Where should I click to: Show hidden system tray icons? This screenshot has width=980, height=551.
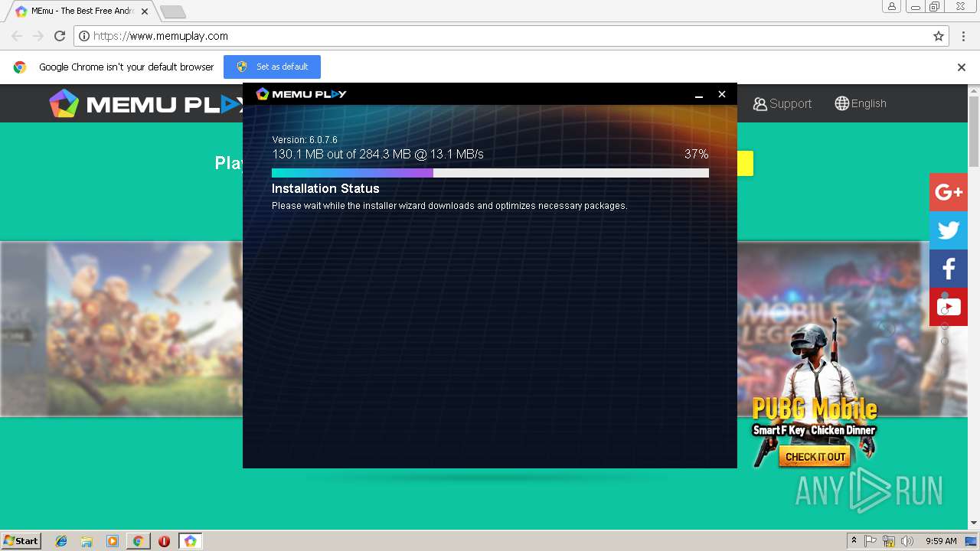(x=854, y=541)
